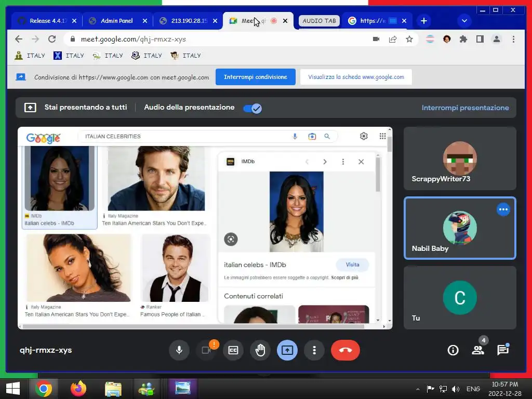Share this page icon in address bar
The width and height of the screenshot is (532, 399).
[x=393, y=39]
